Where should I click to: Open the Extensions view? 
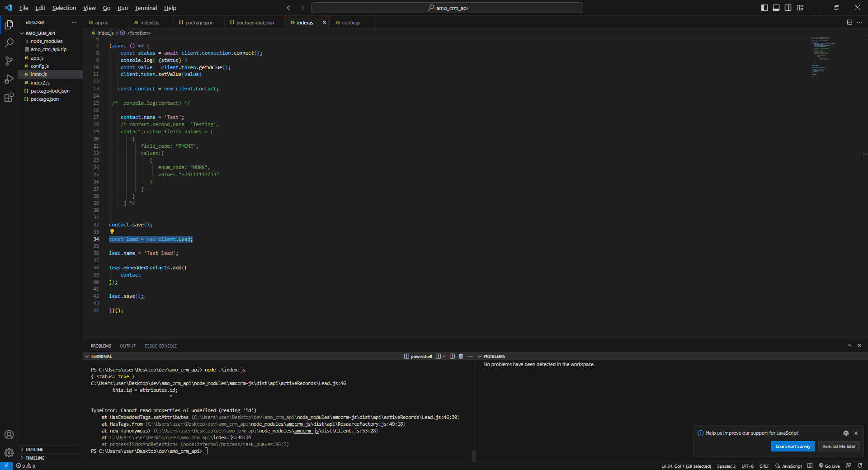(9, 97)
